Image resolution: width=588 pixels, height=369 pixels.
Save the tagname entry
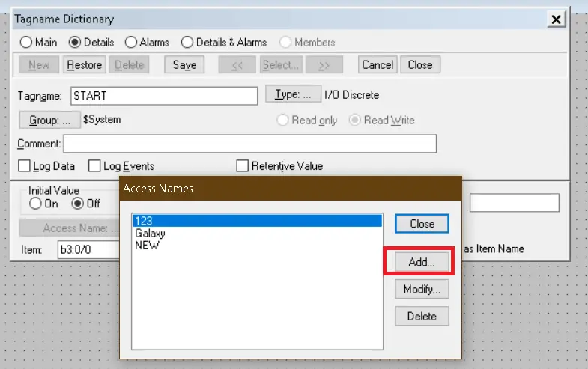(x=184, y=65)
